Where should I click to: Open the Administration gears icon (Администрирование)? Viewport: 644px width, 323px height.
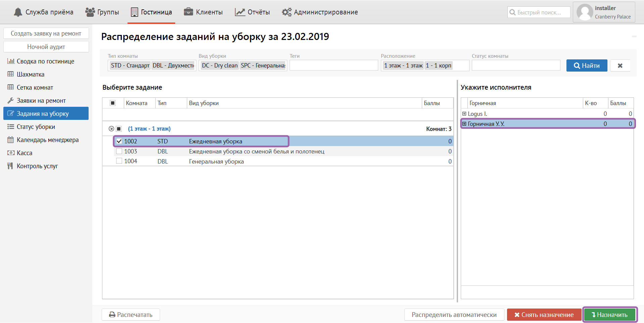tap(287, 12)
